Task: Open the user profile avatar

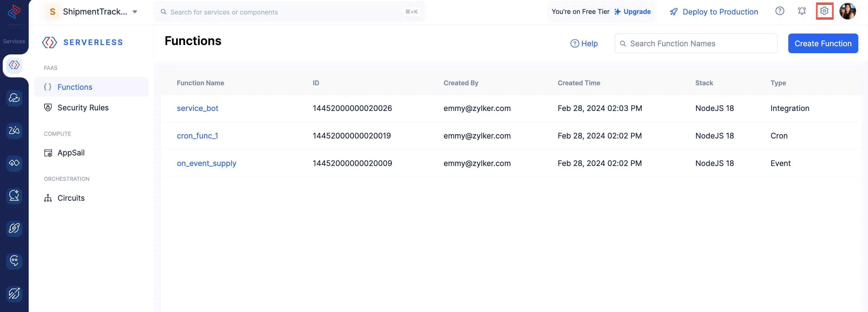Action: point(847,11)
